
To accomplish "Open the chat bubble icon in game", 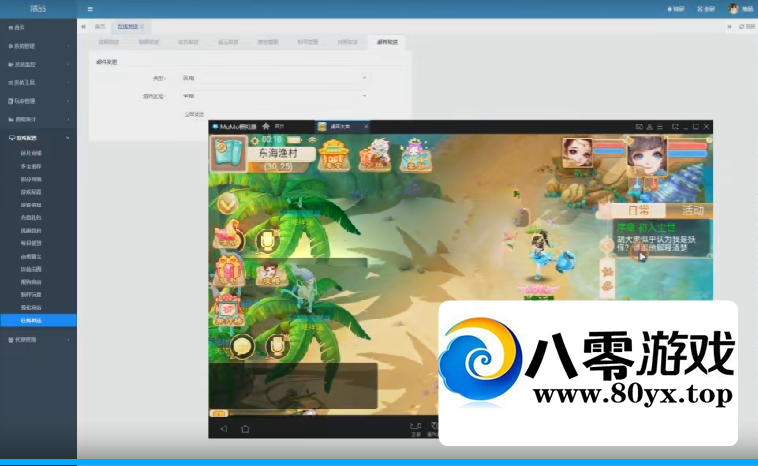I will 242,347.
